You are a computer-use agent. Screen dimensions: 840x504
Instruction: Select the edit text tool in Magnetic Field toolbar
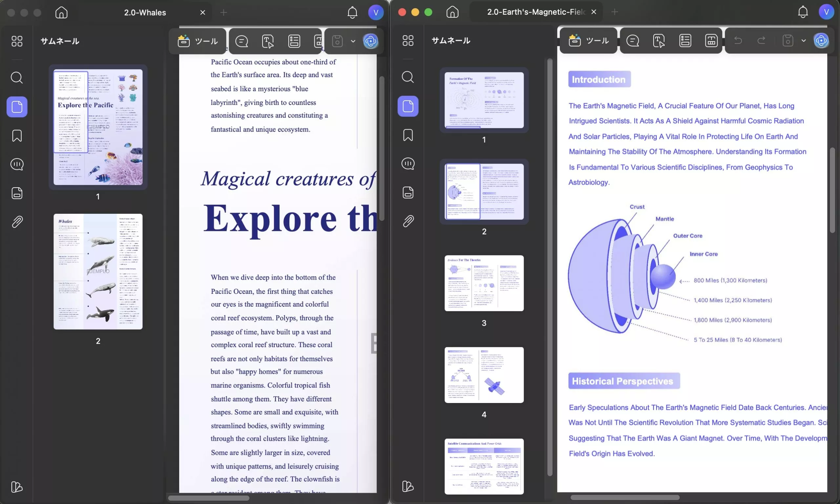pos(659,40)
